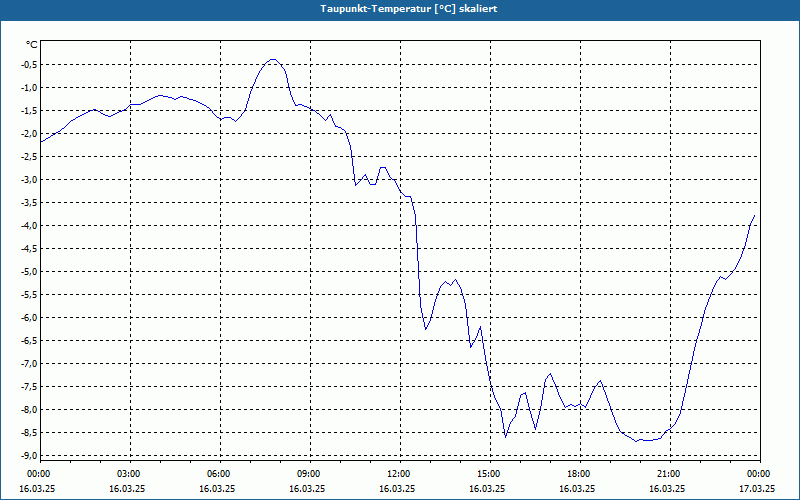Pick the -2,5 y-axis label
Viewport: 800px width, 500px height.
pyautogui.click(x=29, y=157)
